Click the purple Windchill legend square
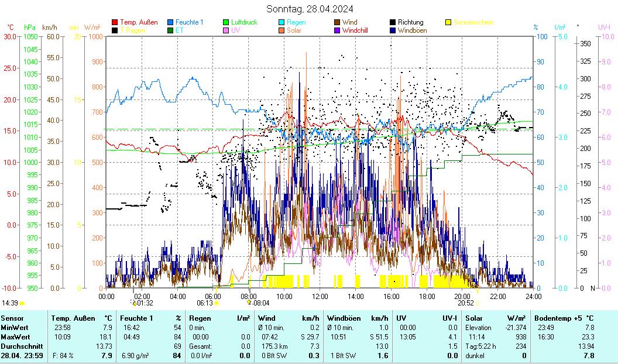Viewport: 618px width, 364px height. 337,30
